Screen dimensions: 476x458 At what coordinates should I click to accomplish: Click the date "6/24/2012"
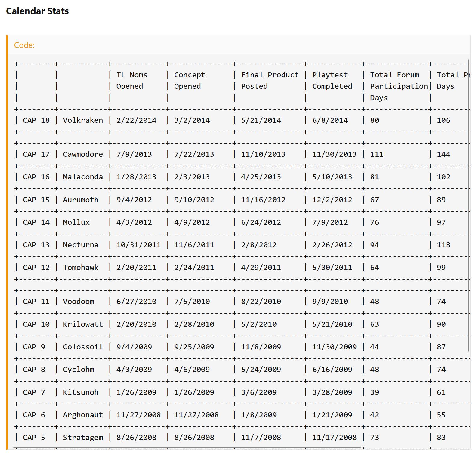pyautogui.click(x=261, y=222)
